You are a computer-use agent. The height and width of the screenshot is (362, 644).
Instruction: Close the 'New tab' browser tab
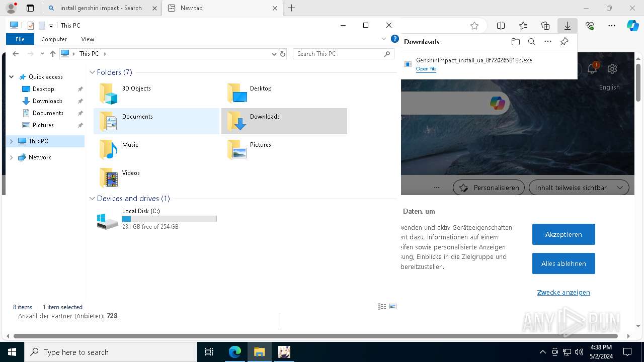click(275, 8)
